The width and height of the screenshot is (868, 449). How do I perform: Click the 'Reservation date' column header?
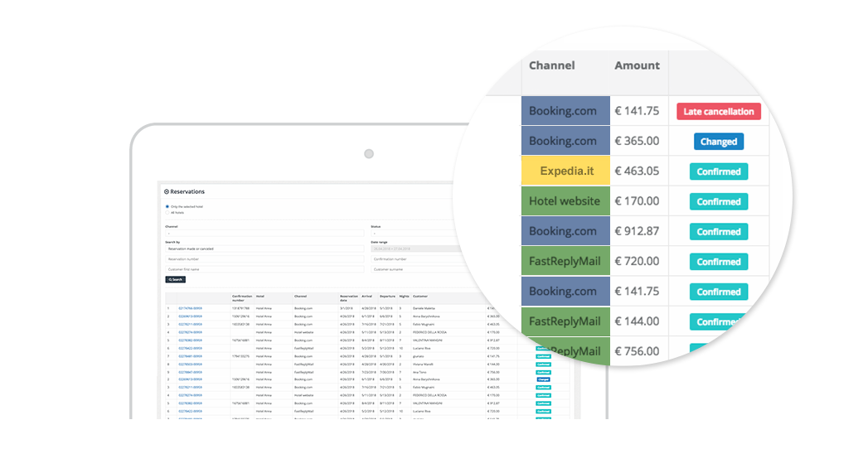tap(349, 298)
